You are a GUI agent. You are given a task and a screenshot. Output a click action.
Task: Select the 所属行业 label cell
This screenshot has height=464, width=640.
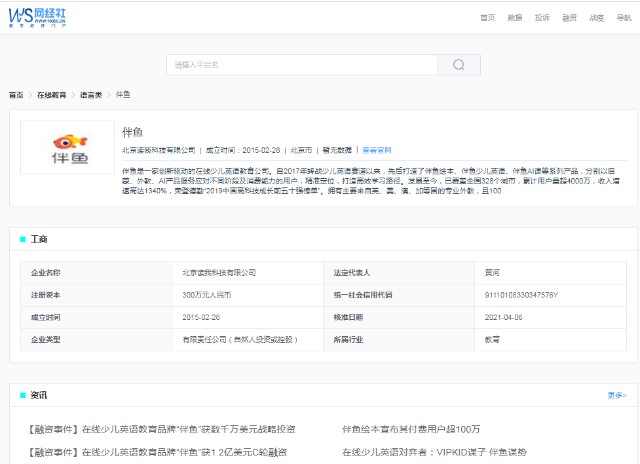(399, 340)
